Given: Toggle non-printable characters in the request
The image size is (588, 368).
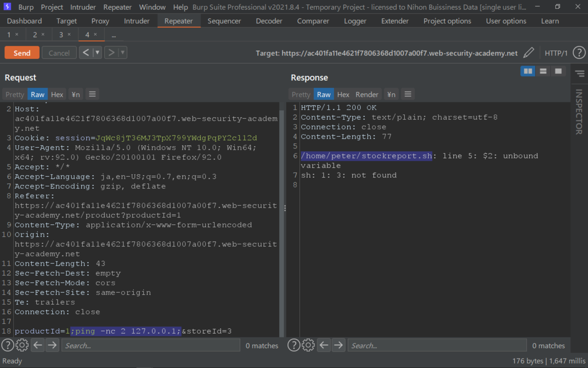Looking at the screenshot, I should coord(75,94).
